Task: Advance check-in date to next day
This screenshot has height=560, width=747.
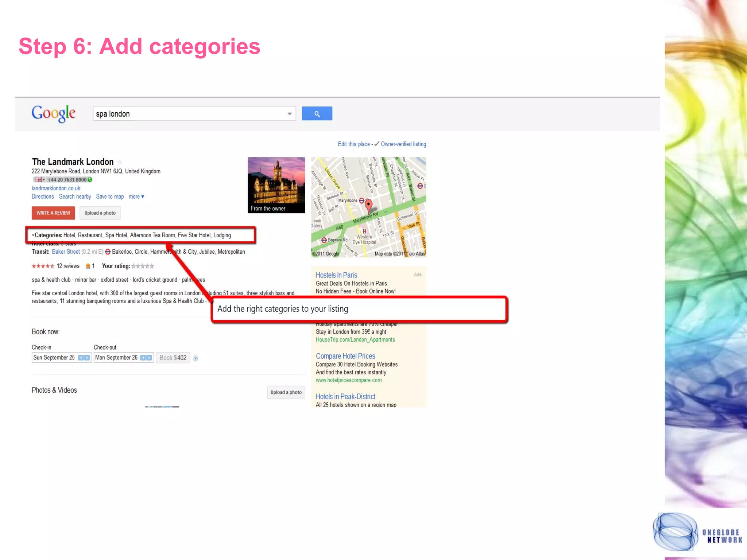Action: [x=87, y=358]
